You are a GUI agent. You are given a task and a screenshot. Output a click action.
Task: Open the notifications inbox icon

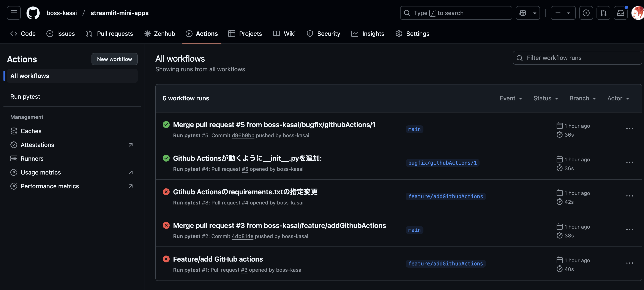620,13
